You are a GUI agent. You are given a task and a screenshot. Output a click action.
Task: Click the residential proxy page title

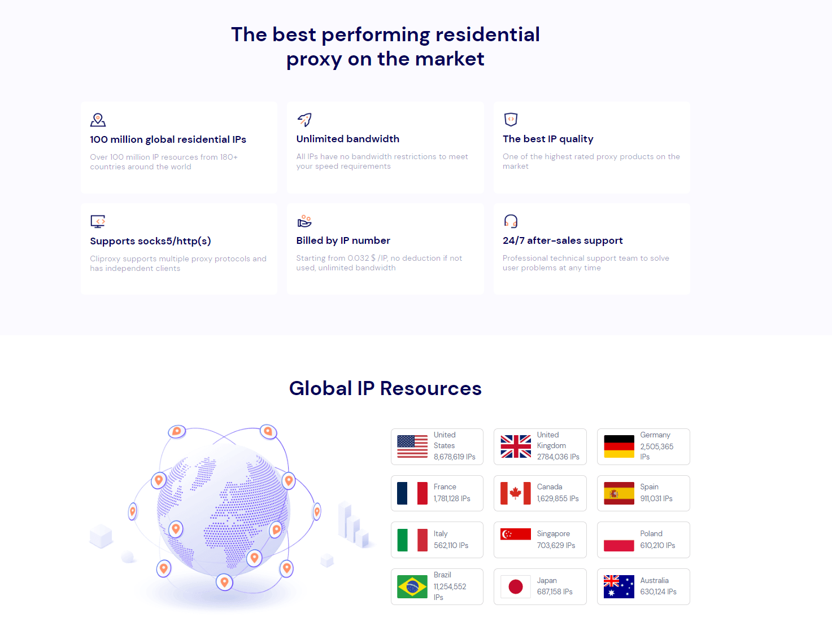tap(385, 46)
